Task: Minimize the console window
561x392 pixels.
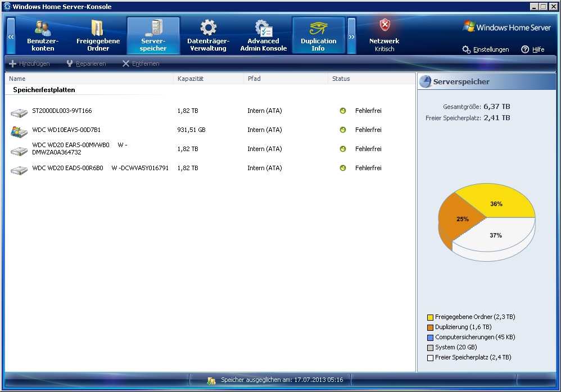Action: point(534,6)
